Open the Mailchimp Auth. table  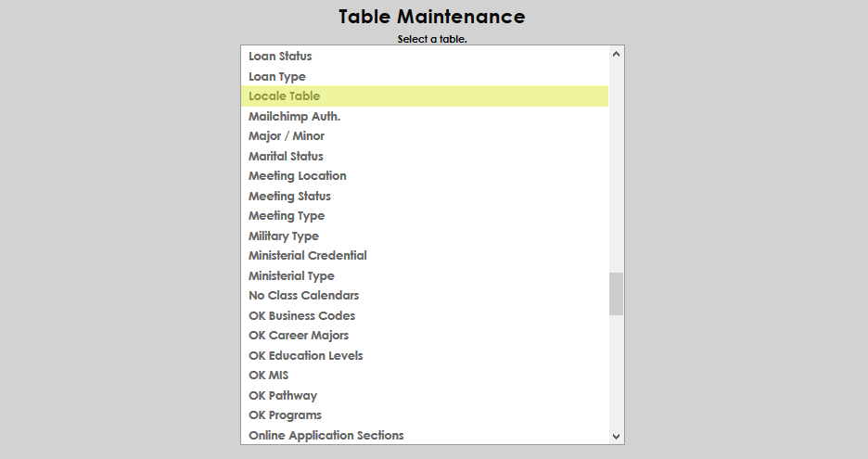[294, 117]
